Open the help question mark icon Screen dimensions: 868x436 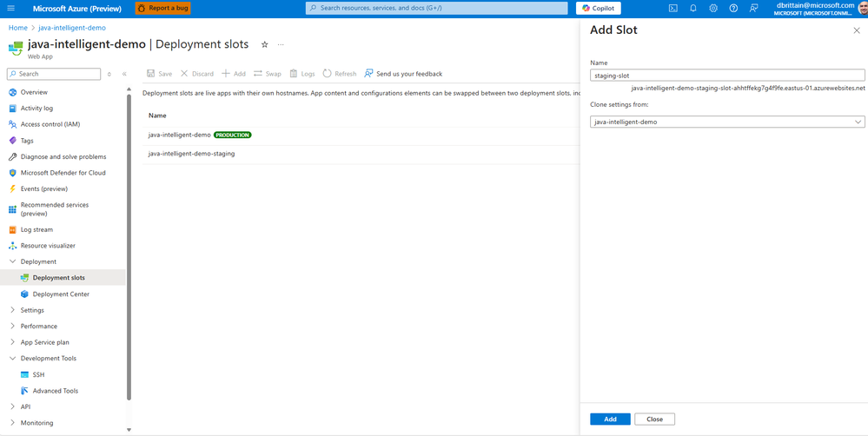733,9
